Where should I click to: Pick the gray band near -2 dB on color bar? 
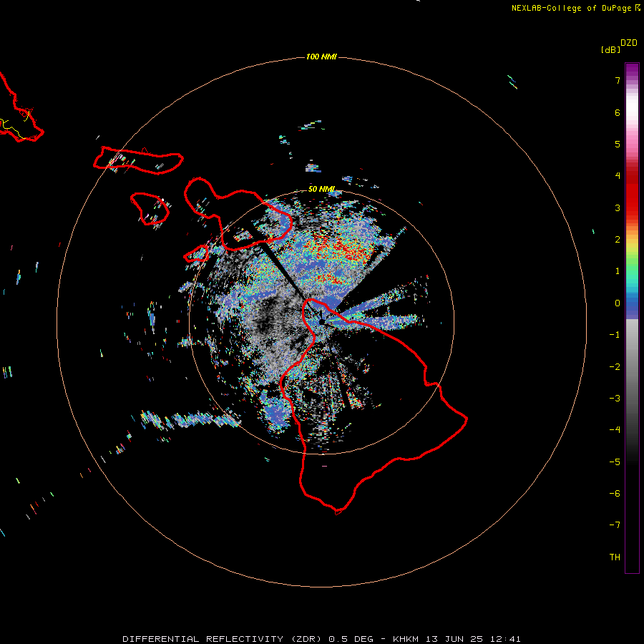[632, 367]
